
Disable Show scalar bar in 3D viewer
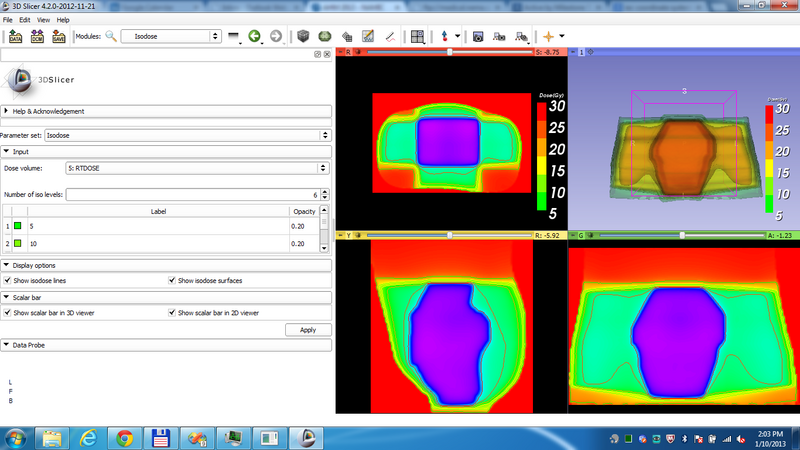pyautogui.click(x=8, y=313)
